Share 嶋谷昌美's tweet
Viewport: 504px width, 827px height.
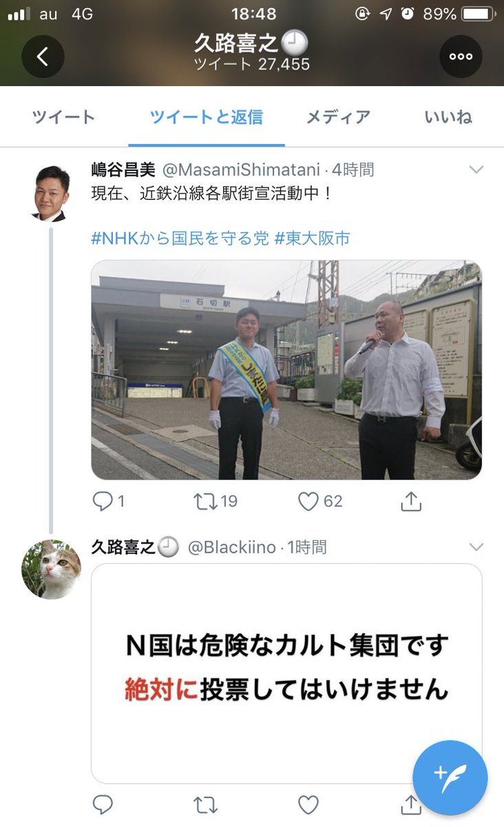pyautogui.click(x=410, y=502)
